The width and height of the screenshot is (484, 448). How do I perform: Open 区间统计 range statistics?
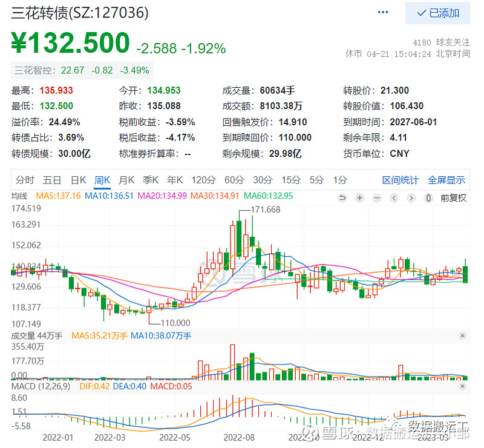[401, 180]
